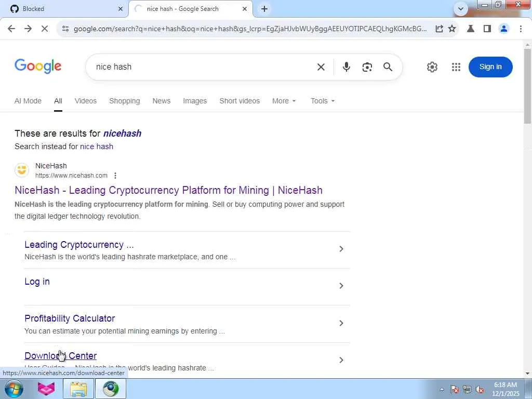The width and height of the screenshot is (532, 399).
Task: Click the page vertical scrollbar thumb
Action: pos(527,86)
